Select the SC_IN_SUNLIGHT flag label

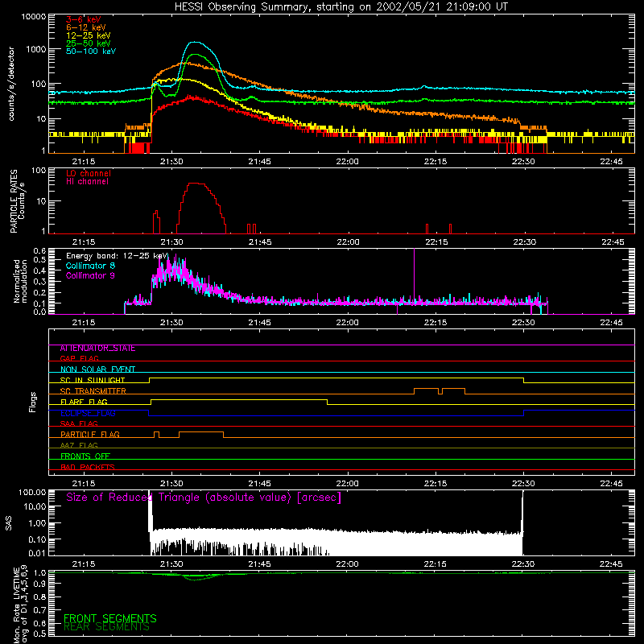[x=93, y=380]
